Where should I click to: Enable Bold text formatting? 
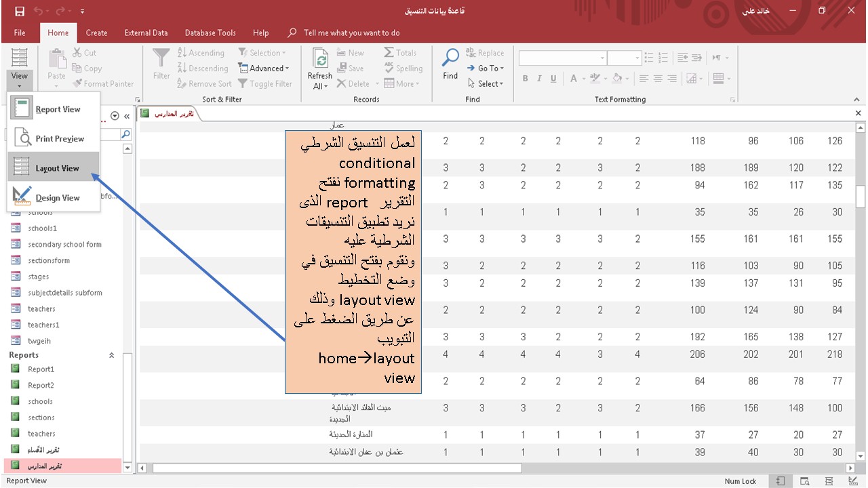(525, 79)
